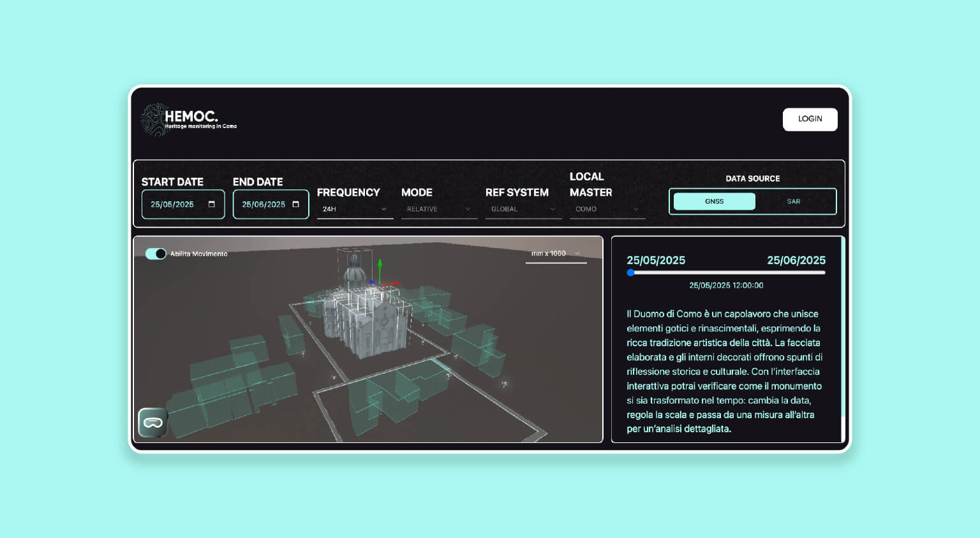Click the timeline end date 25/06/2025 label
980x538 pixels.
pyautogui.click(x=796, y=260)
